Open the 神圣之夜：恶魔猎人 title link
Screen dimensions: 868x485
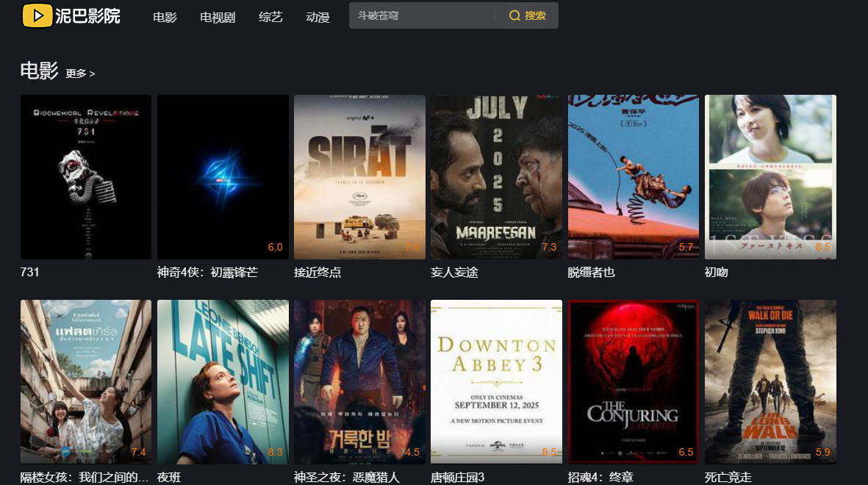click(x=346, y=477)
